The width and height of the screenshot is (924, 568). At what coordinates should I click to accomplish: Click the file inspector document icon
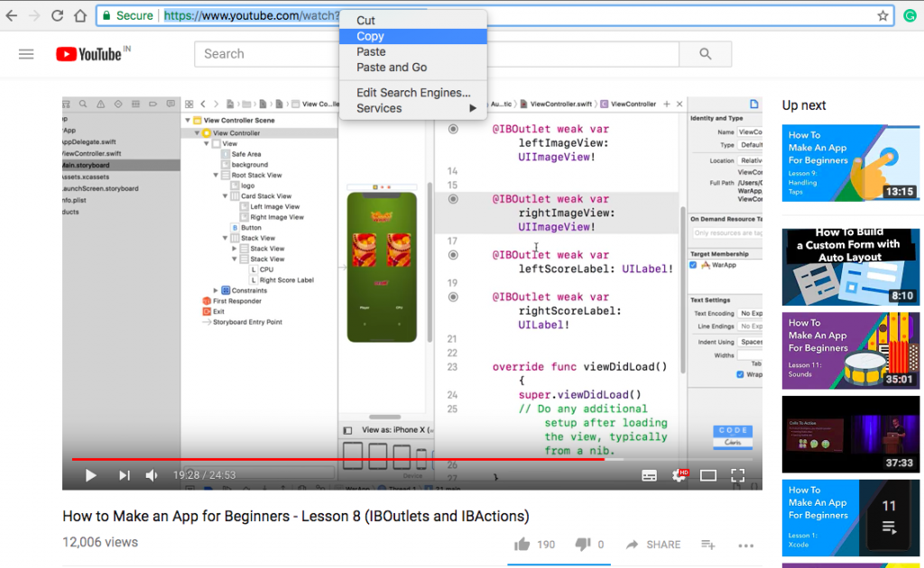click(753, 105)
